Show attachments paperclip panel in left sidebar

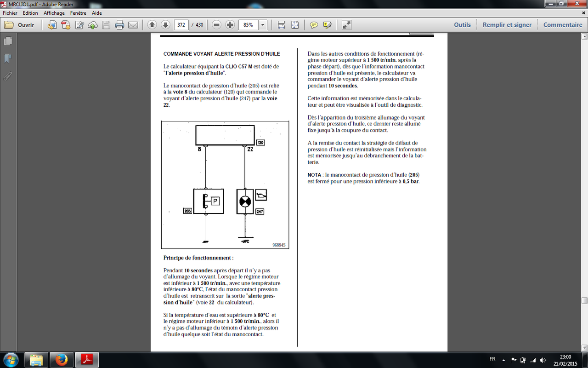click(x=8, y=76)
